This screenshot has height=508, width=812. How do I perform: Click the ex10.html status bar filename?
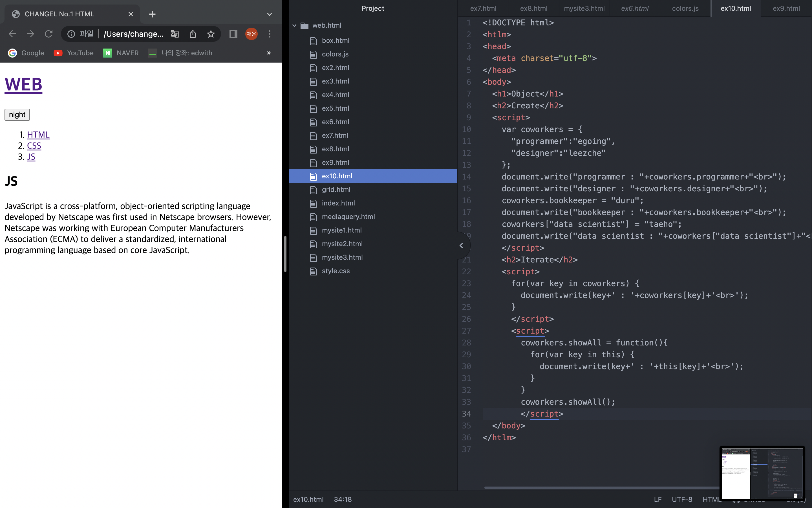308,499
